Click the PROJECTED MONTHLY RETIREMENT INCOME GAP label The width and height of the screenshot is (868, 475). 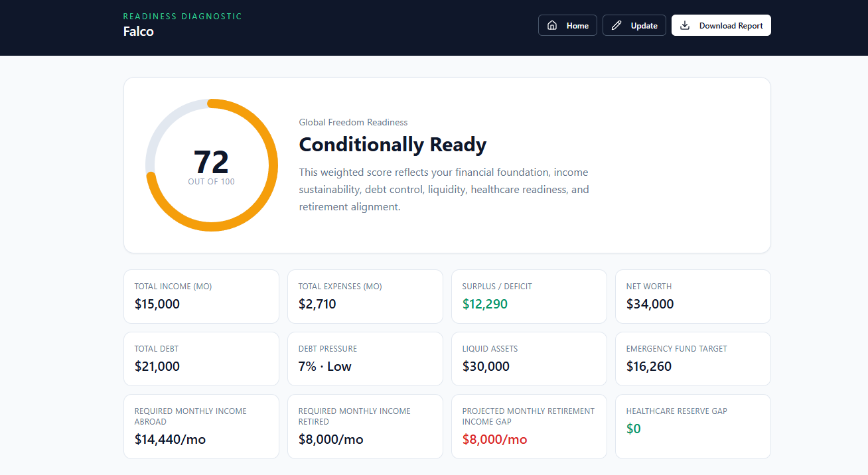(x=529, y=417)
